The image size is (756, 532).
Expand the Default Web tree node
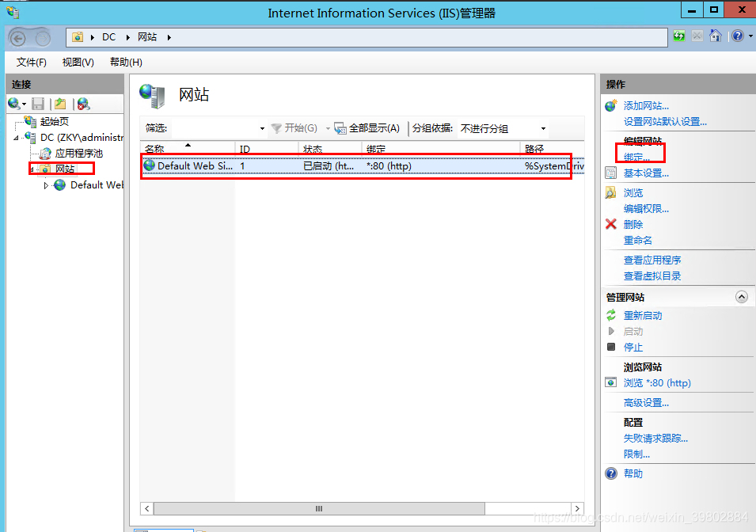pyautogui.click(x=46, y=185)
